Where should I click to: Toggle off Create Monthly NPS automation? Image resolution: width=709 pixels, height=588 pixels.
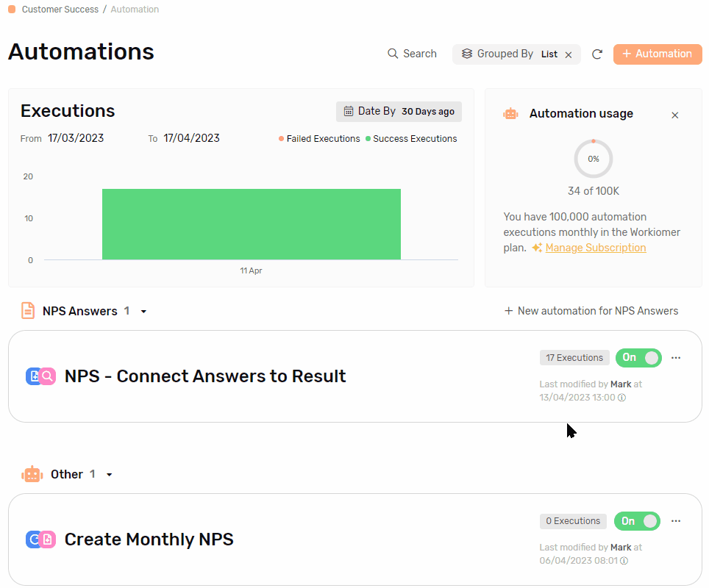(637, 520)
